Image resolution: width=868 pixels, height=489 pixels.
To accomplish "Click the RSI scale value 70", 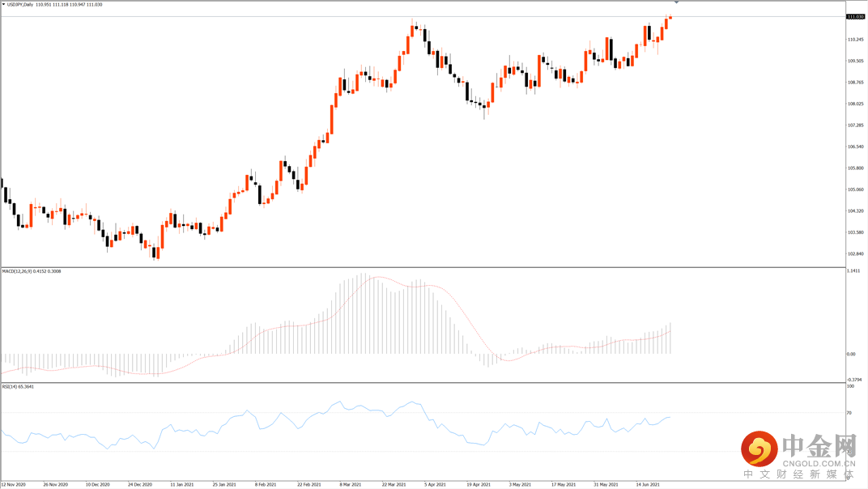I will 849,413.
